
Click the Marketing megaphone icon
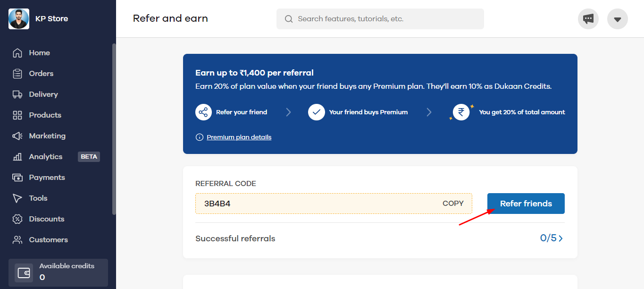point(17,136)
